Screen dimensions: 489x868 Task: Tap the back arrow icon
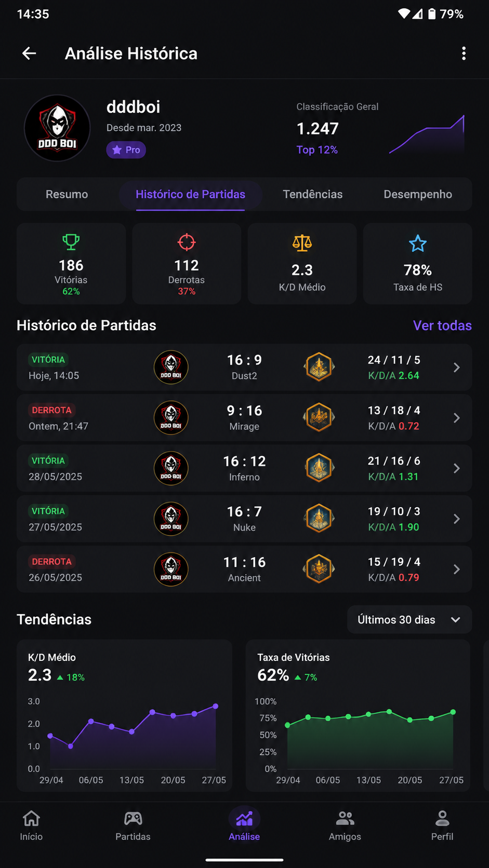coord(29,53)
